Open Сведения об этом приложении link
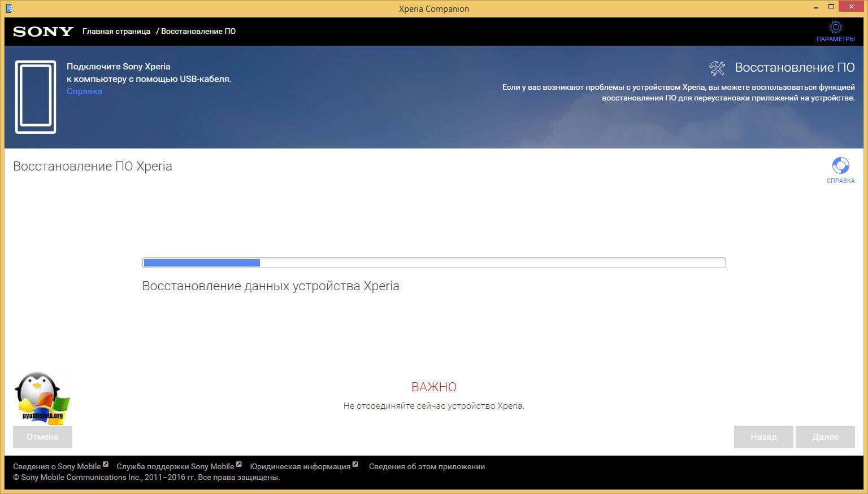 [x=427, y=466]
